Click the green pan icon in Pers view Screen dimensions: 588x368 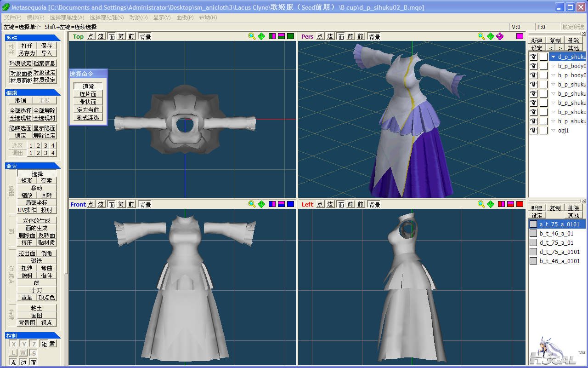pos(491,36)
